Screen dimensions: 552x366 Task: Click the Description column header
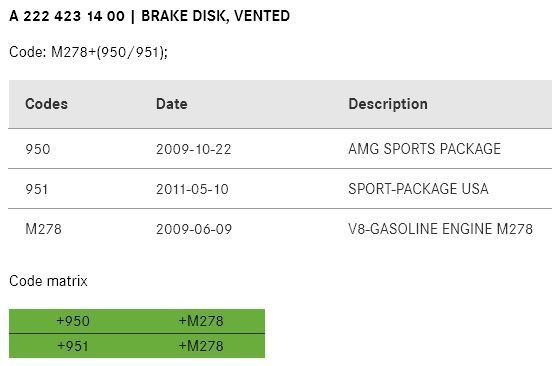coord(388,104)
